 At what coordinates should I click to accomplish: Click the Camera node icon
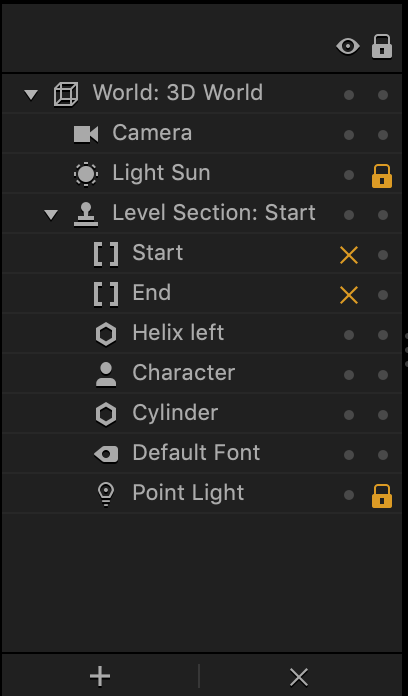[86, 134]
